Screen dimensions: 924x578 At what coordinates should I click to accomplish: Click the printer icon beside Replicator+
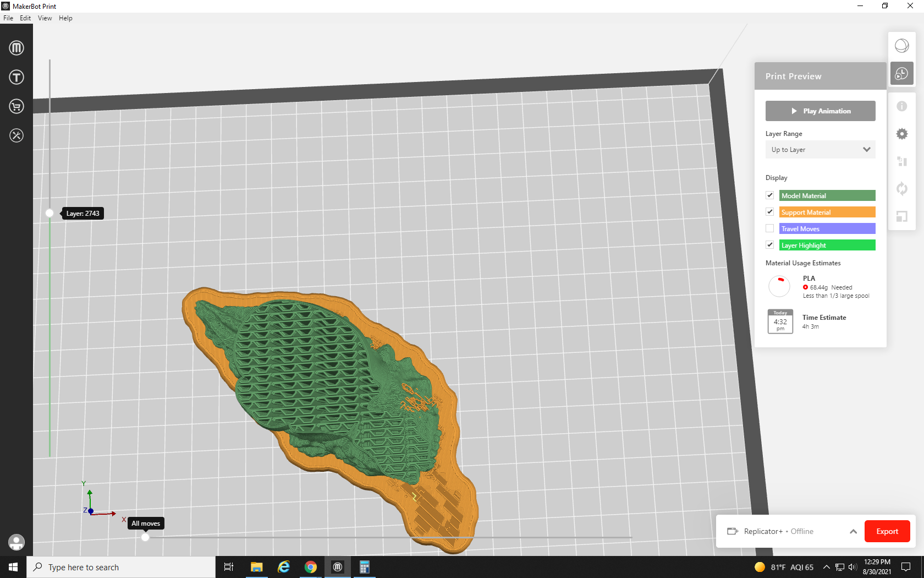click(733, 531)
